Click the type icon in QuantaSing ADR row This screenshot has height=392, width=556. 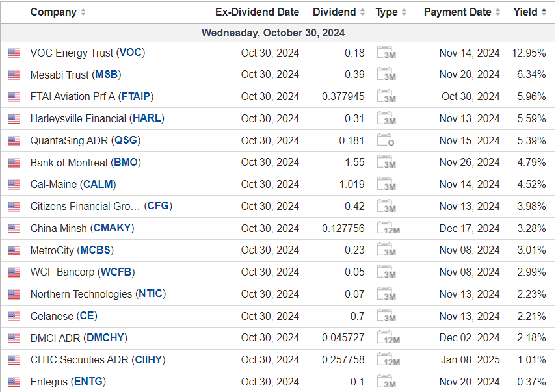point(386,140)
